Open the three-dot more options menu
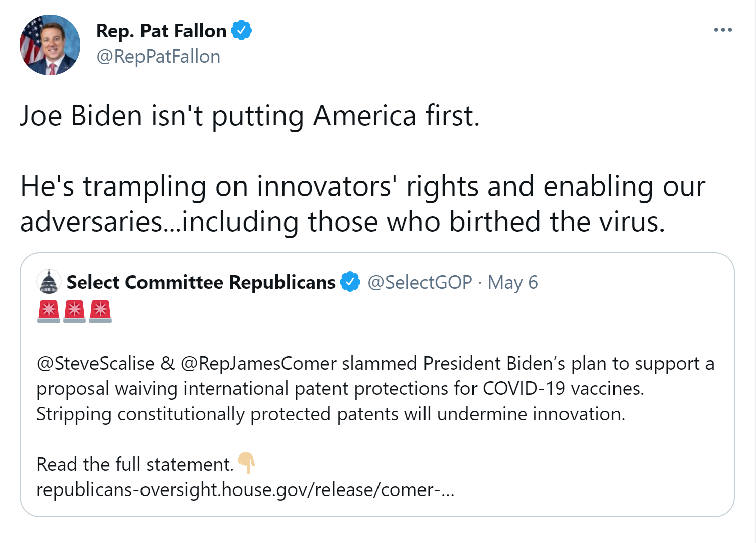Screen dimensions: 756x543 coord(723,30)
